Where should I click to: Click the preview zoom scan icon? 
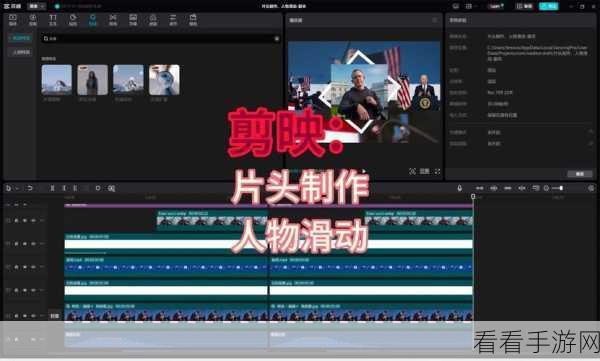click(x=412, y=171)
